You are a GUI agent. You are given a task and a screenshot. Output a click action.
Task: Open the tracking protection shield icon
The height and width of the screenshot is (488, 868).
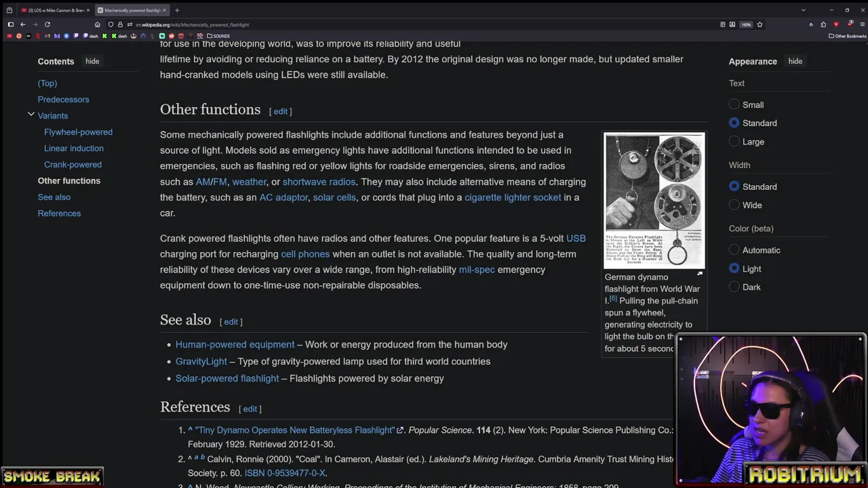(111, 24)
